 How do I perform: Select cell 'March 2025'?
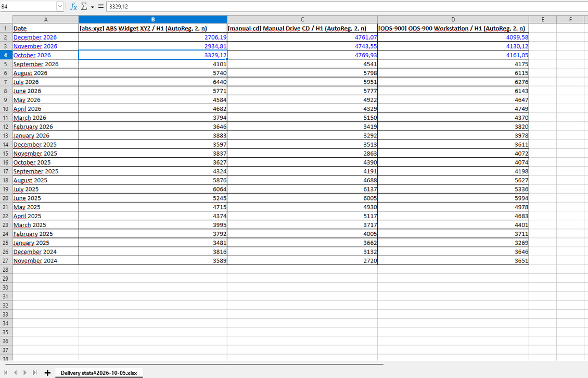pyautogui.click(x=46, y=225)
